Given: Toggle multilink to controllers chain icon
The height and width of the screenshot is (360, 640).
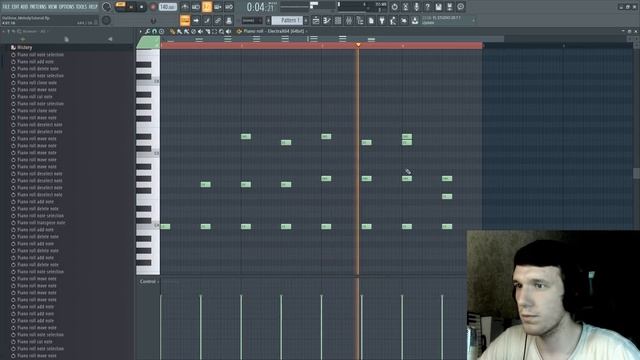Looking at the screenshot, I should 218,20.
